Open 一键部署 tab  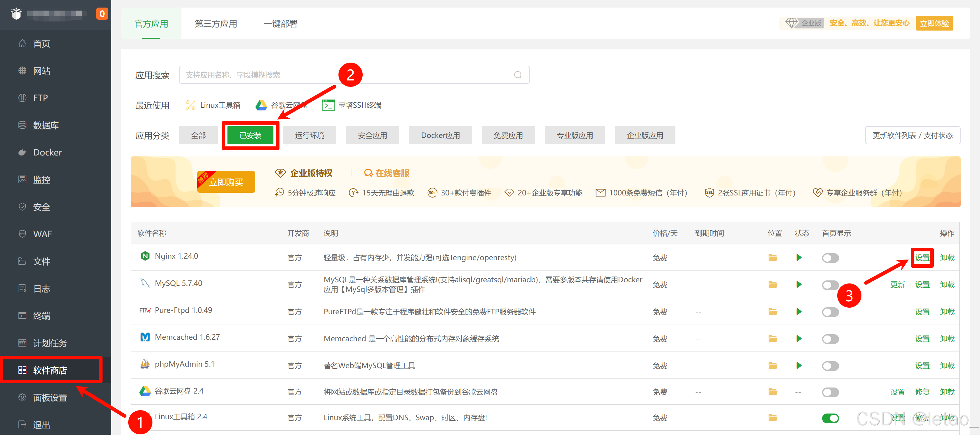coord(280,24)
